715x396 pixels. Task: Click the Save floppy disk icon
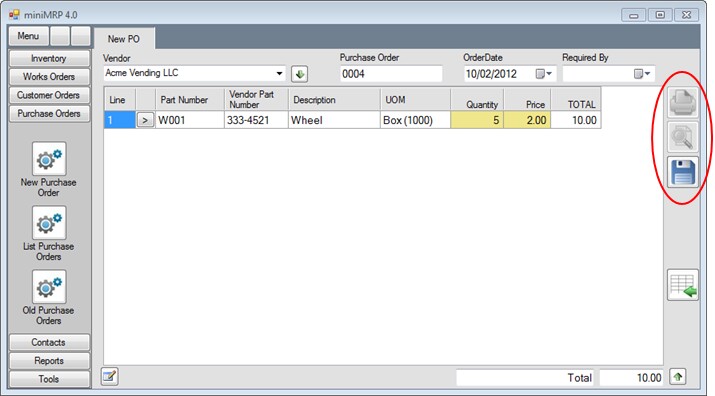(x=683, y=172)
